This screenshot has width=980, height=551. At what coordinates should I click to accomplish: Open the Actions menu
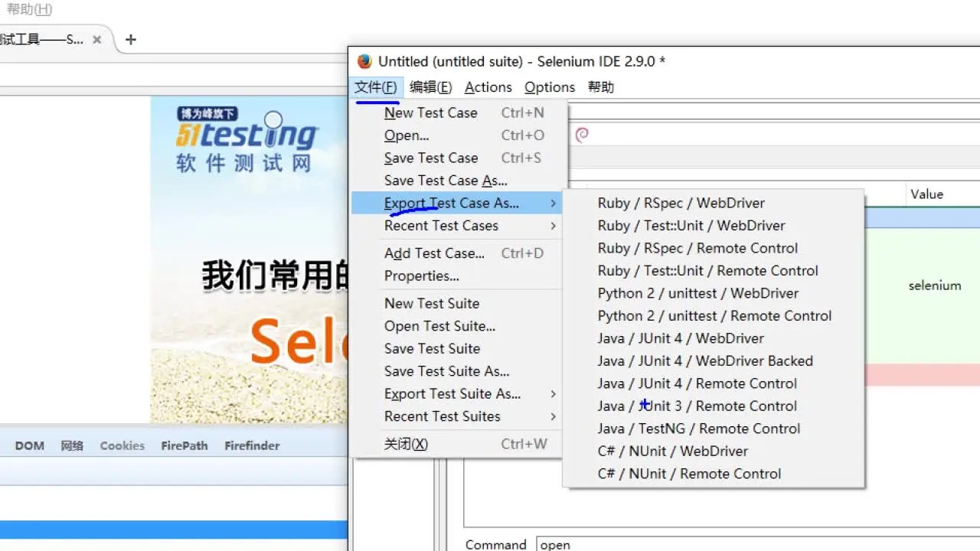tap(488, 87)
